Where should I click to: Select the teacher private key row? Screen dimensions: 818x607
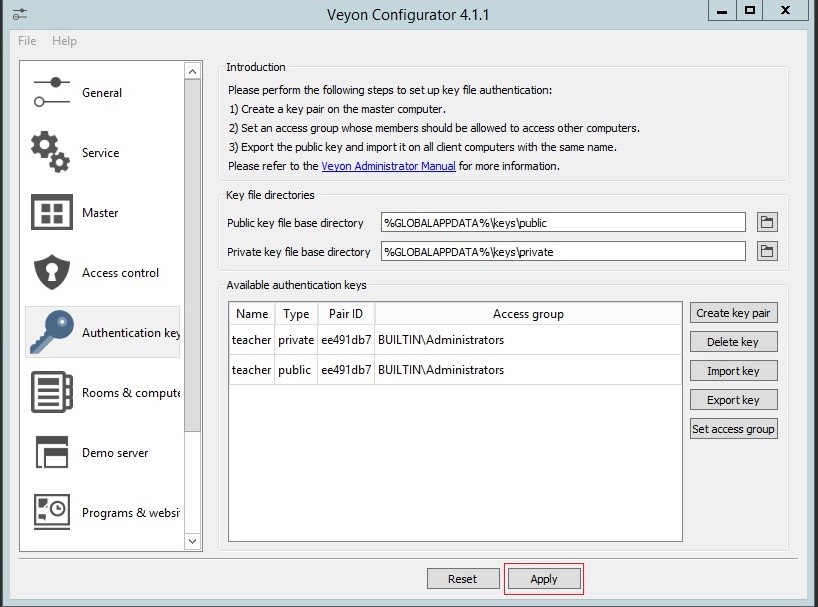[x=400, y=339]
